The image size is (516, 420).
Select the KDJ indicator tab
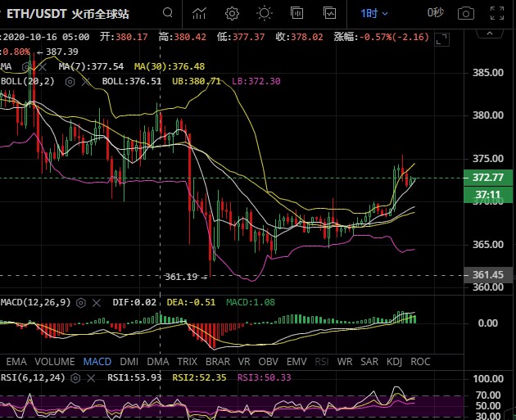(394, 361)
